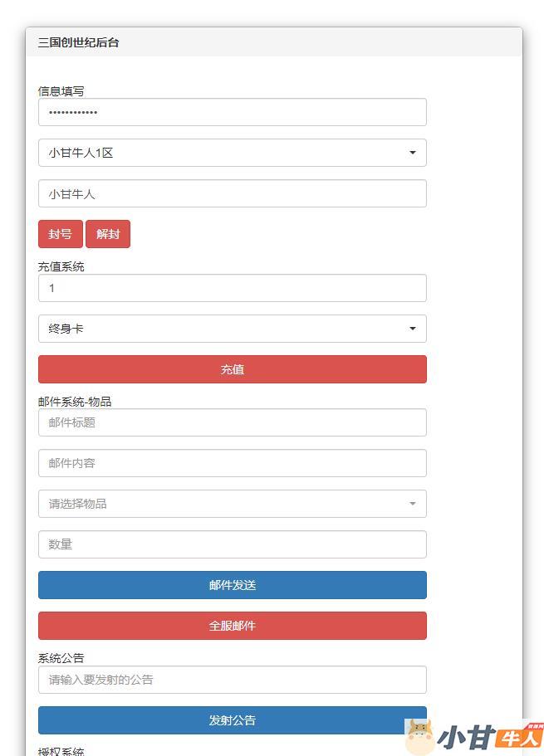The height and width of the screenshot is (756, 544).
Task: Click the 充值系统 section label
Action: [61, 266]
